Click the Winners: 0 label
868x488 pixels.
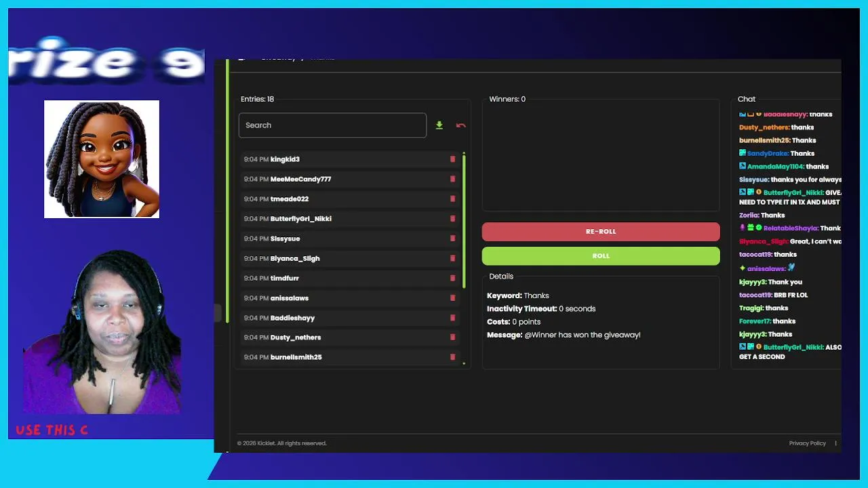pyautogui.click(x=507, y=99)
